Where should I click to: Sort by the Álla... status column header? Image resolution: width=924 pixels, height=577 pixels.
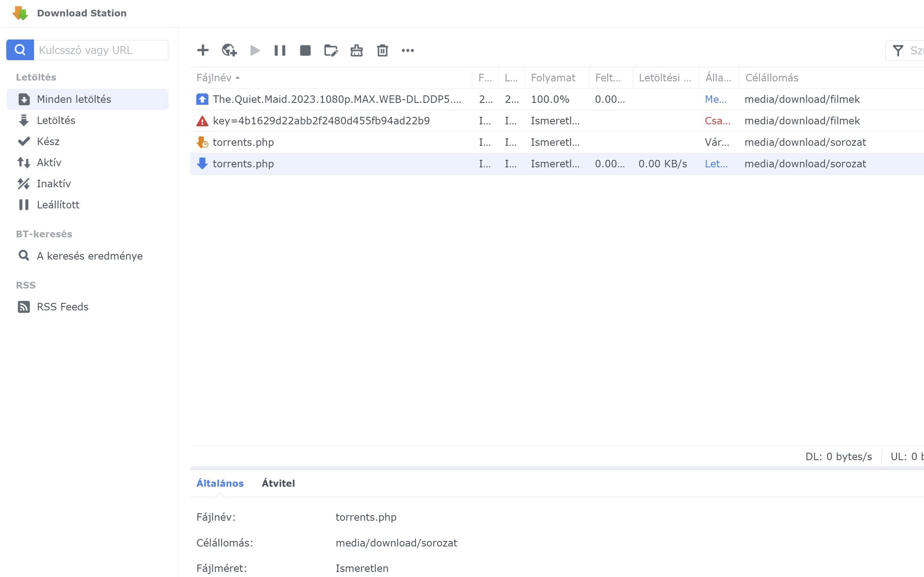tap(719, 78)
